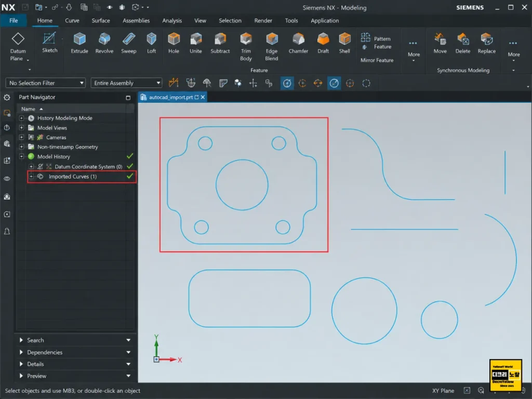Image resolution: width=532 pixels, height=399 pixels.
Task: Select the Datum Plane tool
Action: 18,47
